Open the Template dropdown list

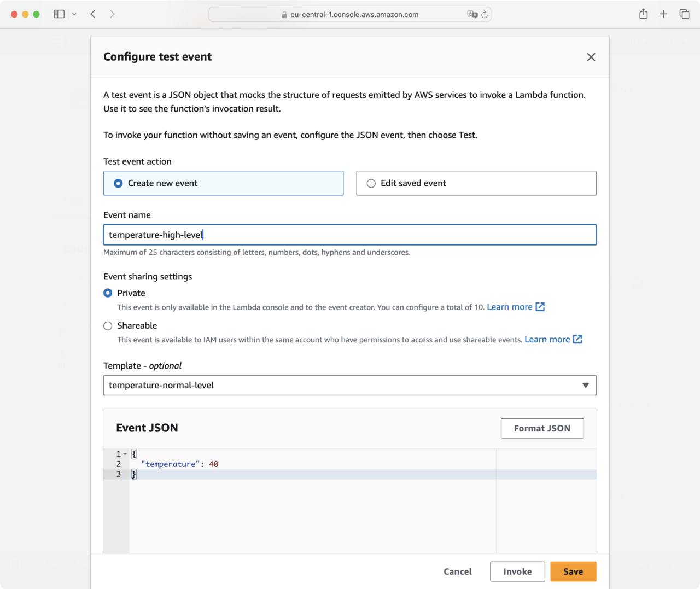click(349, 385)
